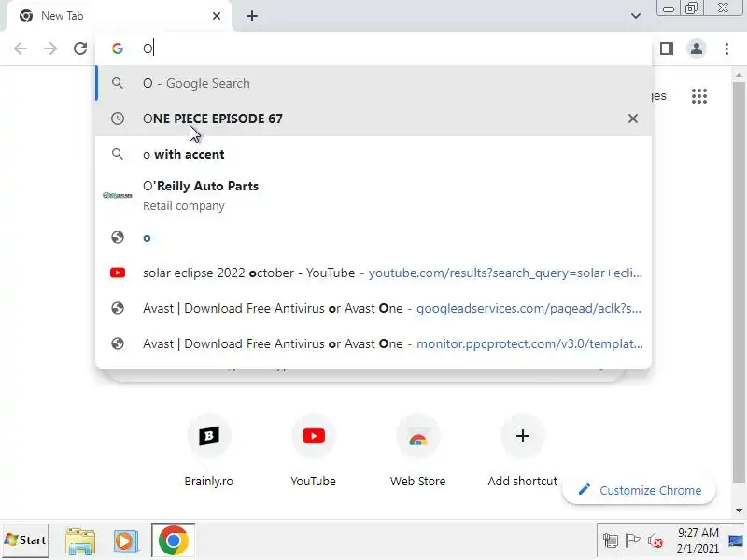Click the Show desktop monitor icon
Screen dimensions: 747x560
tap(736, 541)
